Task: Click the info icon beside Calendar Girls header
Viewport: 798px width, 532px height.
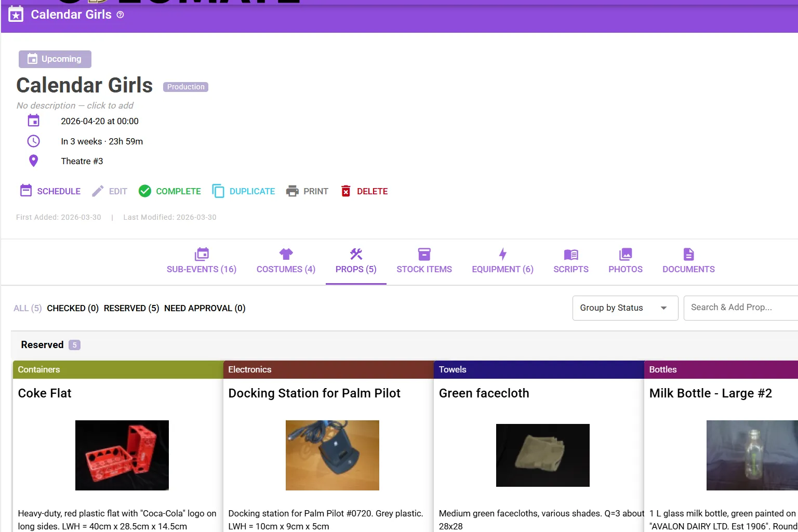Action: (120, 15)
